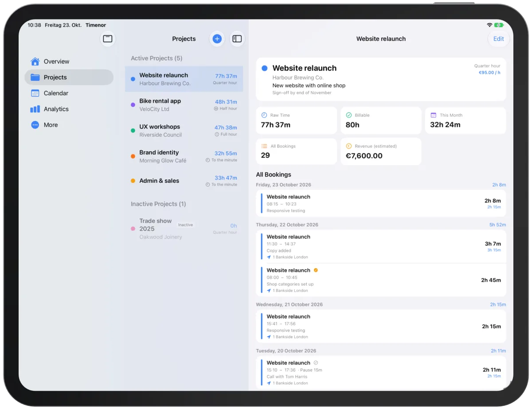Viewport: 532px width, 409px height.
Task: Open Friday 08:15 Responsive testing booking
Action: (x=381, y=204)
